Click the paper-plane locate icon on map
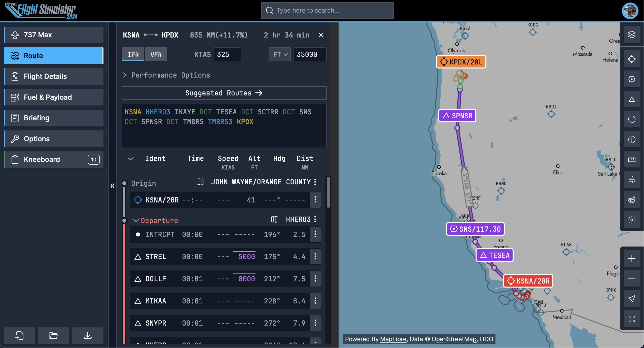This screenshot has width=644, height=348. pos(632,299)
